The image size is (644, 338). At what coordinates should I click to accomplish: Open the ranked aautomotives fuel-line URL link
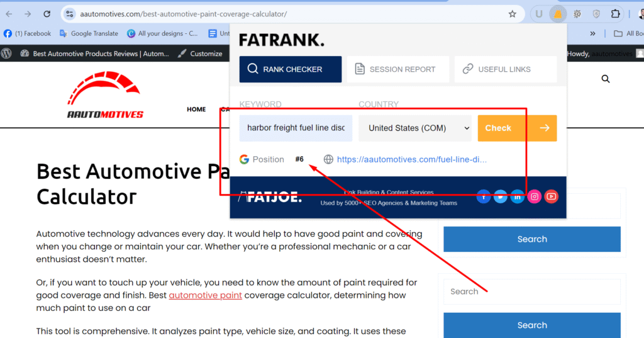click(411, 159)
